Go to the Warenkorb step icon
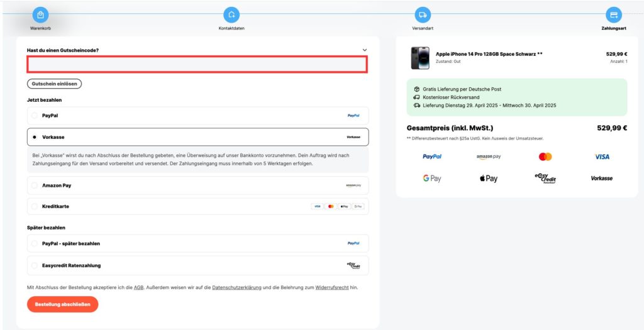The image size is (644, 330). tap(40, 15)
